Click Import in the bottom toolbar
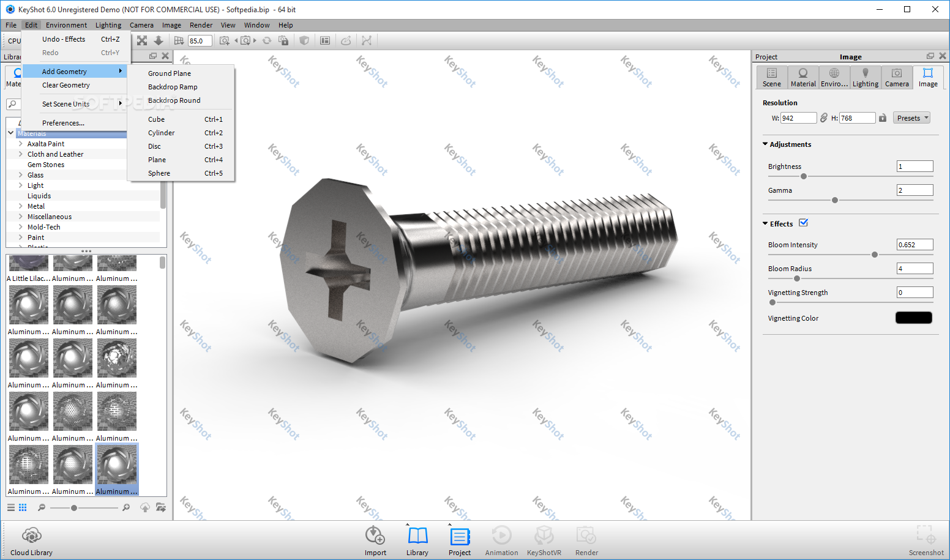Viewport: 950px width, 560px height. tap(375, 541)
